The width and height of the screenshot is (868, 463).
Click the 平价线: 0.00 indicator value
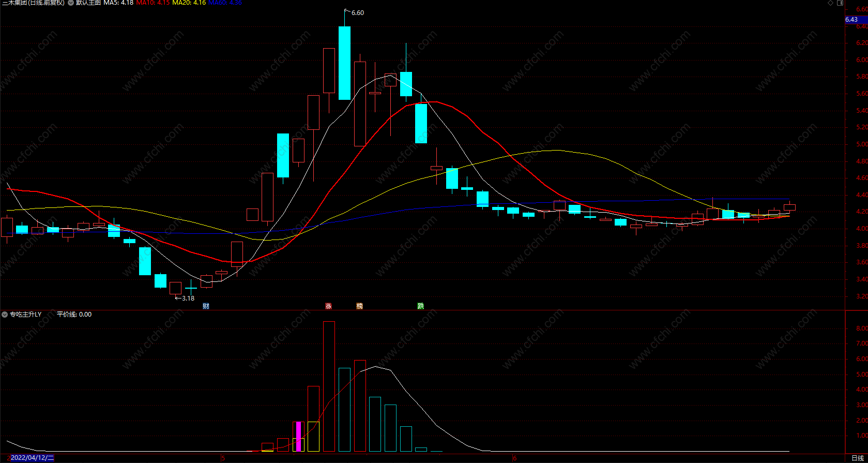(74, 315)
